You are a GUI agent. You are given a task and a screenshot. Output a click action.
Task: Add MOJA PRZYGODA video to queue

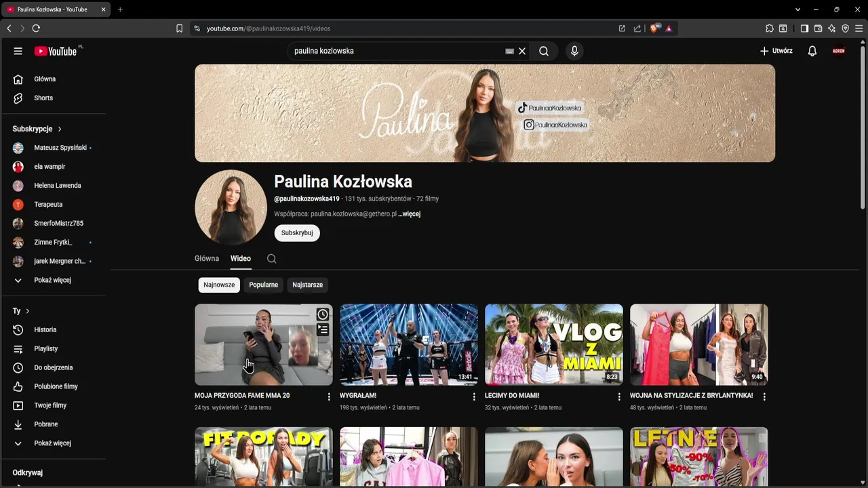tap(323, 329)
